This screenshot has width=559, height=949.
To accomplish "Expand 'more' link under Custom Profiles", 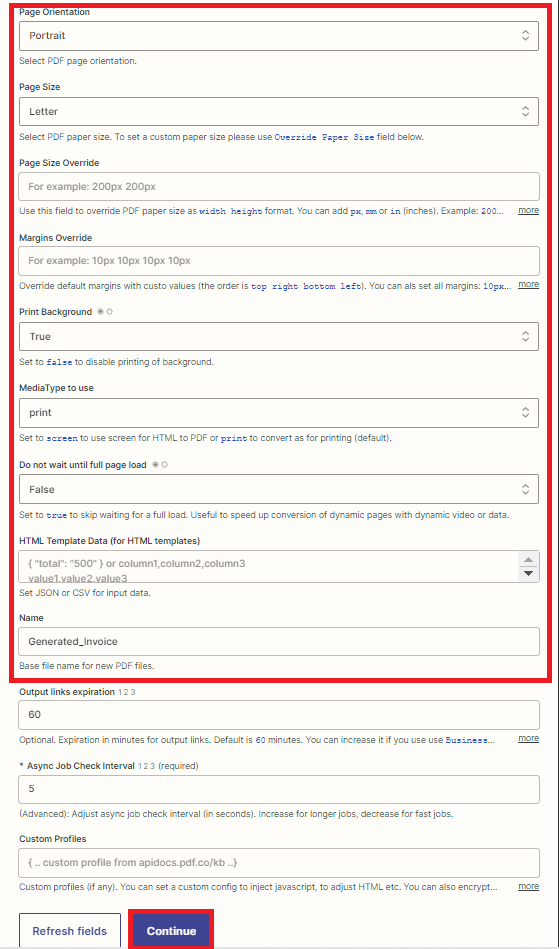I will point(528,886).
